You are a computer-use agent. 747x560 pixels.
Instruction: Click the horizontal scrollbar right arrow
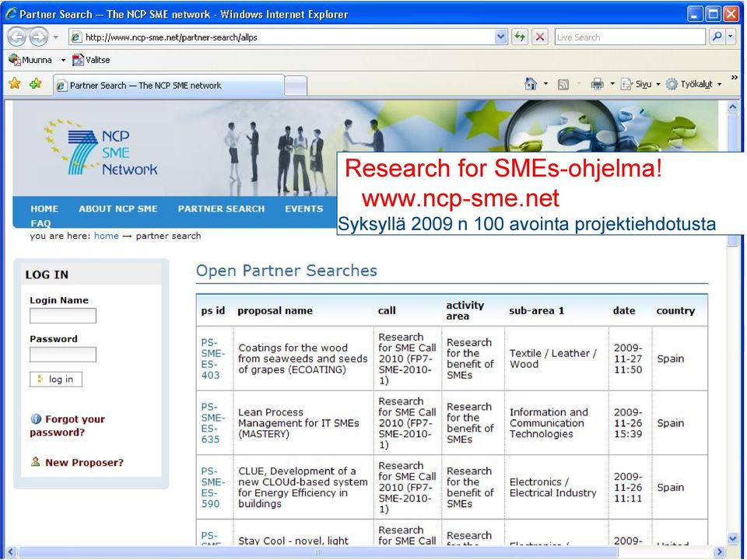point(720,552)
